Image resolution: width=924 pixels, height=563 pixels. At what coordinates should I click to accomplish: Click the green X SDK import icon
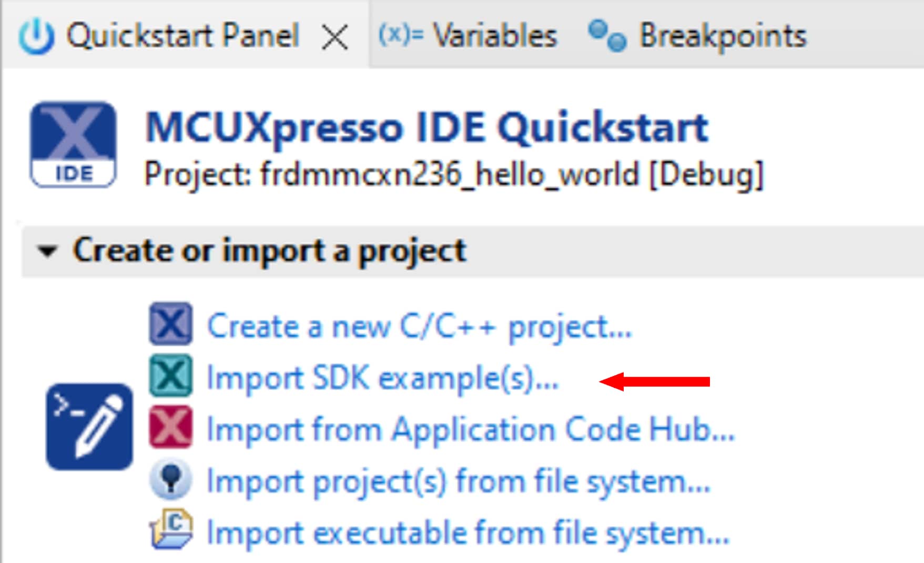170,376
